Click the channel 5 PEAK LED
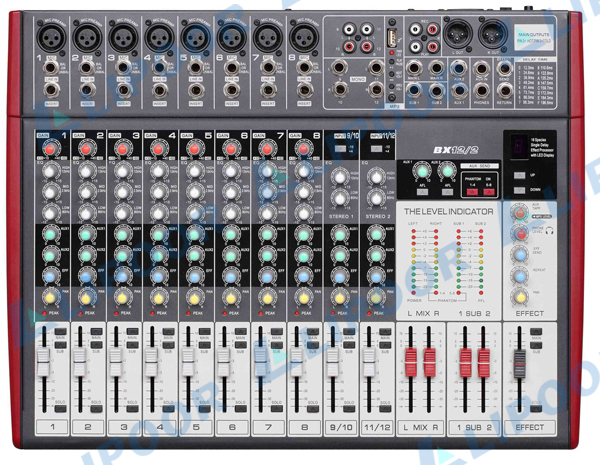 coord(189,313)
